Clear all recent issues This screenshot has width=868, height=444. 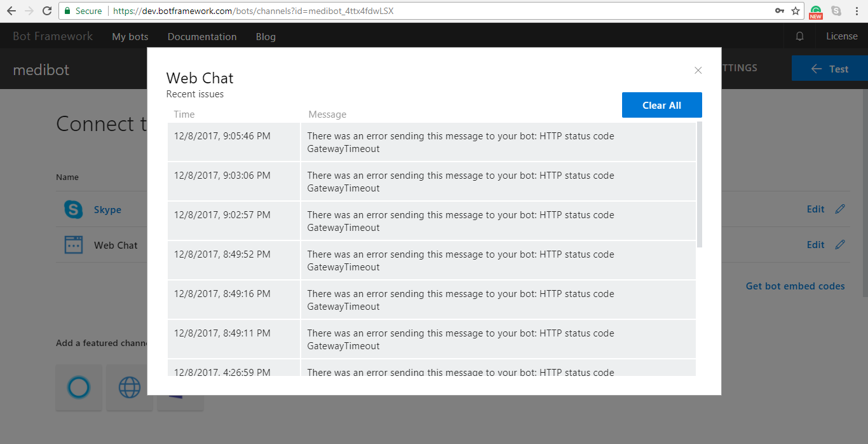661,105
